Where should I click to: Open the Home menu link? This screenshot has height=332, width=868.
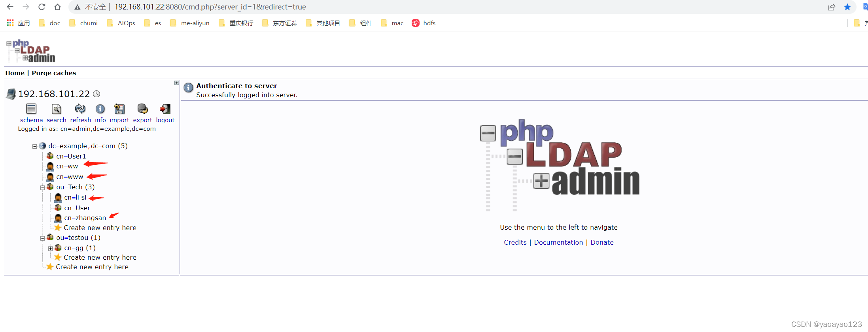[15, 73]
